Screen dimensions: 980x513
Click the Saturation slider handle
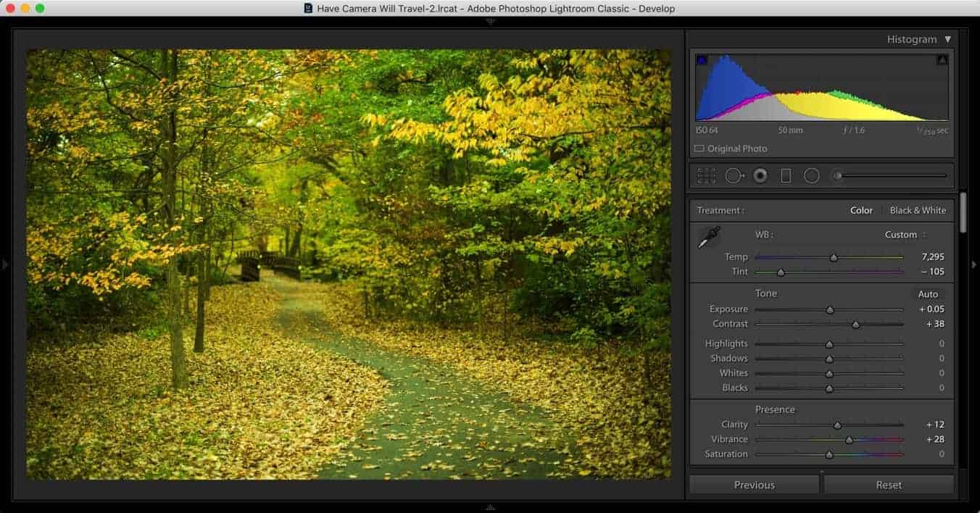click(x=829, y=455)
